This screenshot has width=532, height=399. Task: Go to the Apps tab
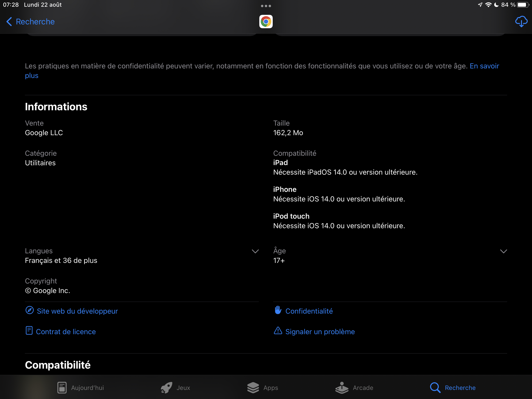click(x=263, y=388)
